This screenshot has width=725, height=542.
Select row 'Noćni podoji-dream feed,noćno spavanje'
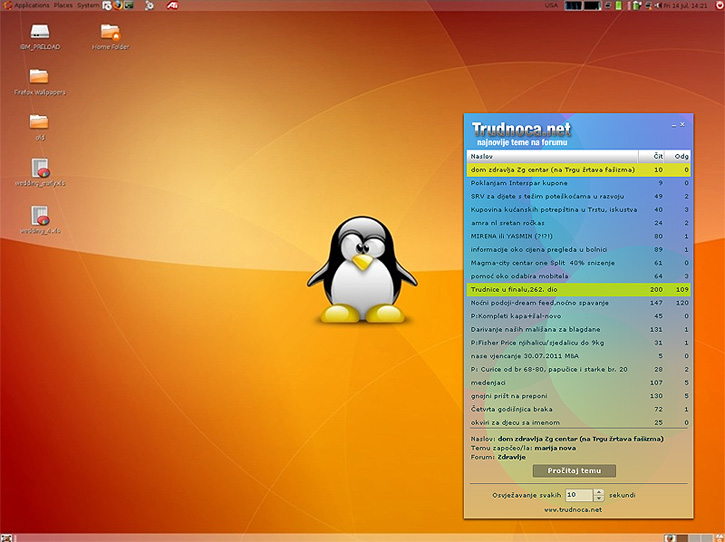pos(578,303)
